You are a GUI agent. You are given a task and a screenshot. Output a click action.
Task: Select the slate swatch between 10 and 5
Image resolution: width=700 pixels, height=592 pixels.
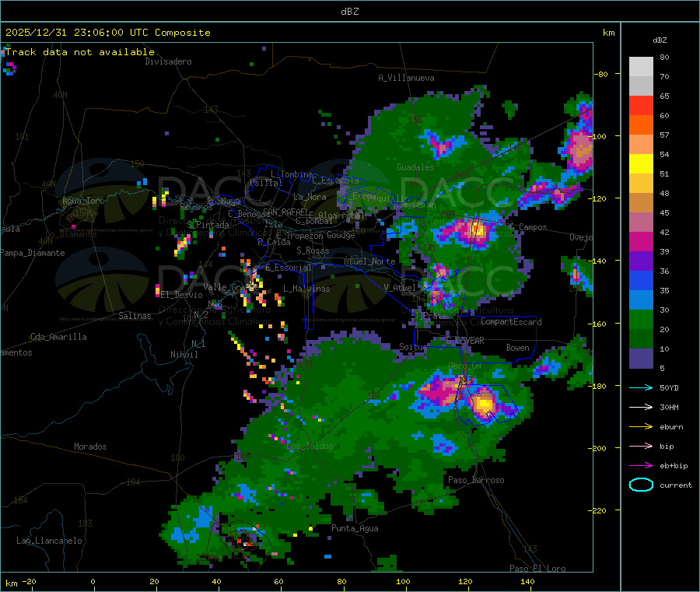point(641,359)
